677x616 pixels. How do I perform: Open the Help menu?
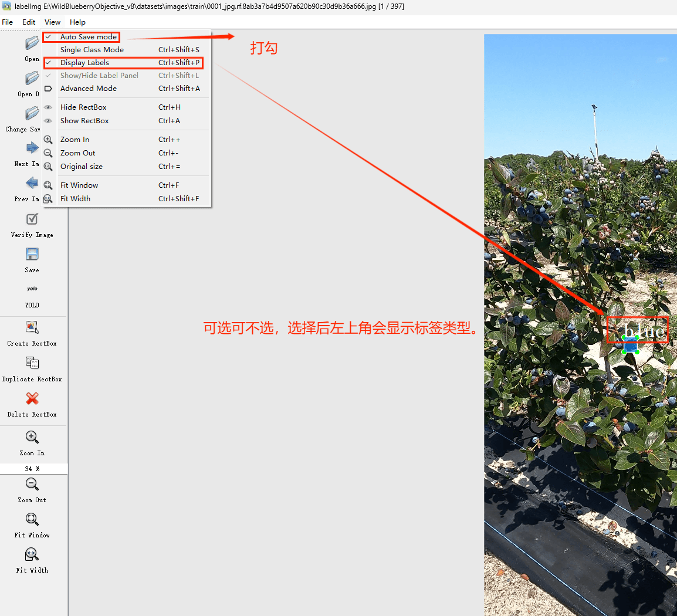pyautogui.click(x=77, y=22)
